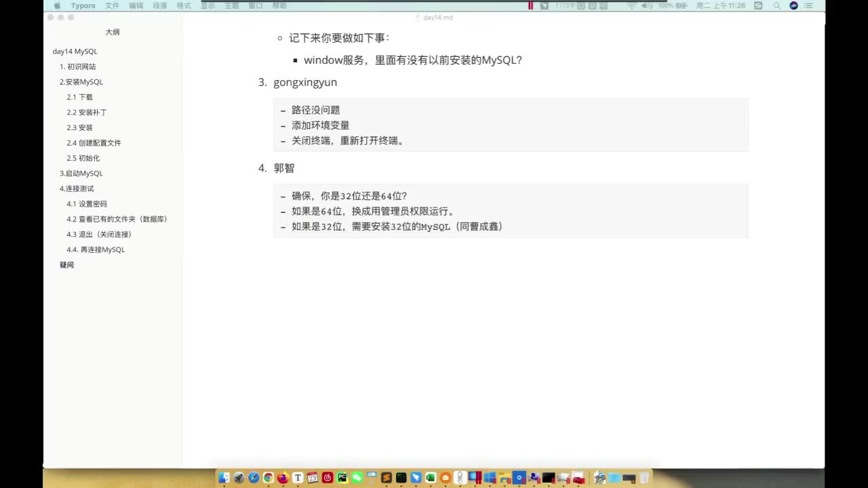This screenshot has height=488, width=868.
Task: Click the battery 100% indicator
Action: [672, 5]
